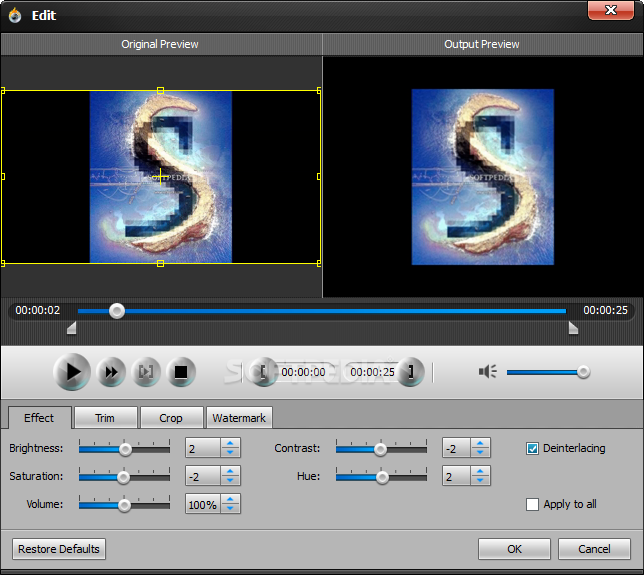Switch to the Effect tab

(x=39, y=418)
